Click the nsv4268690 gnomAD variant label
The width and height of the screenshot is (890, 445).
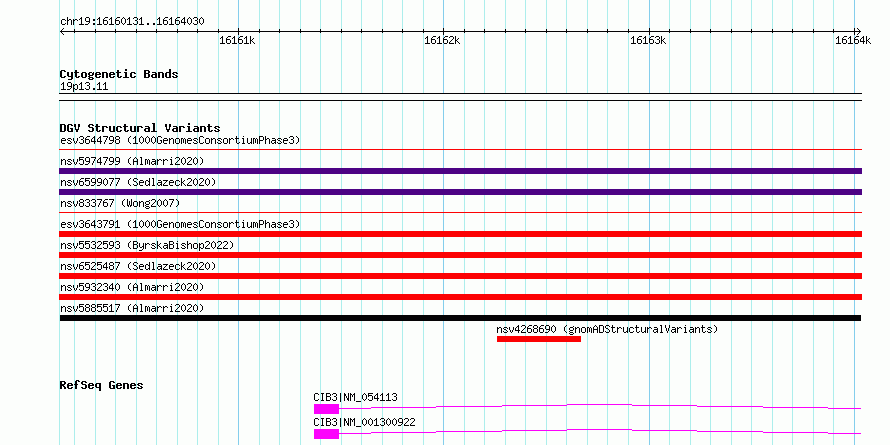(x=607, y=329)
